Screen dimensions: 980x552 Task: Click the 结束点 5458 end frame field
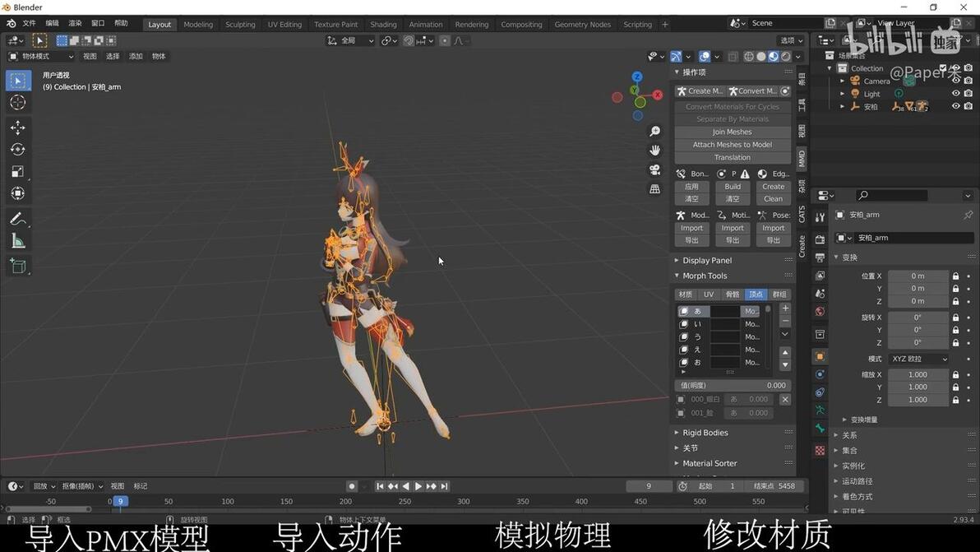click(x=774, y=485)
